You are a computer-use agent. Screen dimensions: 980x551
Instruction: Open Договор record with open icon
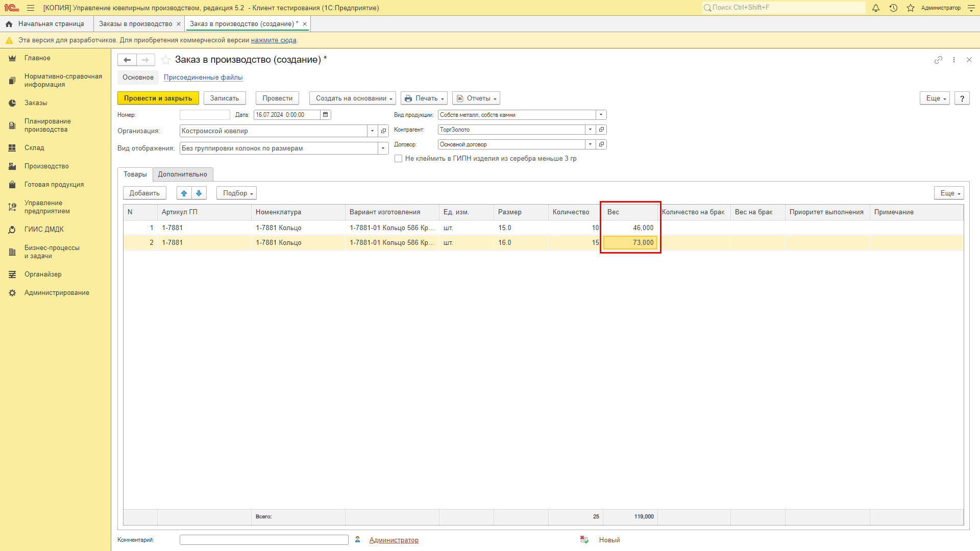601,144
